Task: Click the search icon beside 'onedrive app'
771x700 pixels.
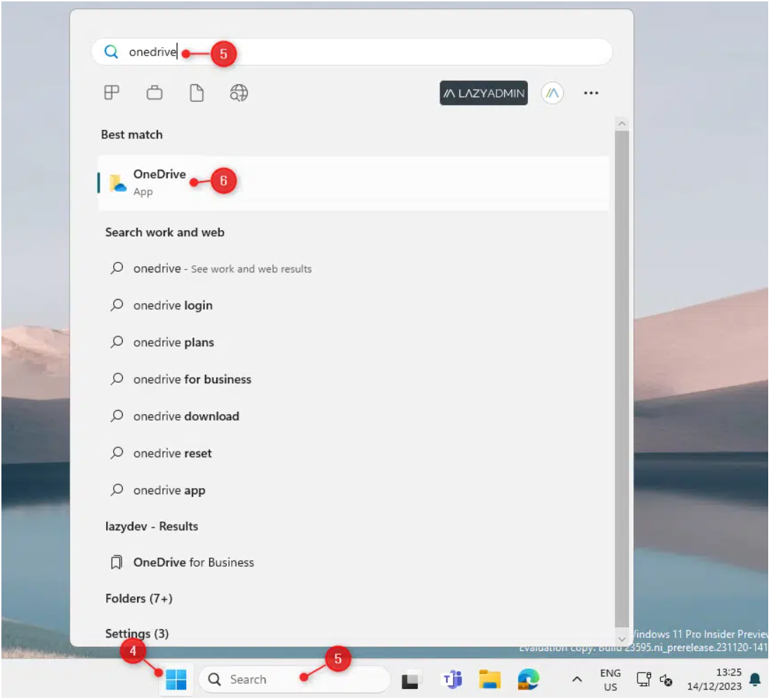Action: 117,489
